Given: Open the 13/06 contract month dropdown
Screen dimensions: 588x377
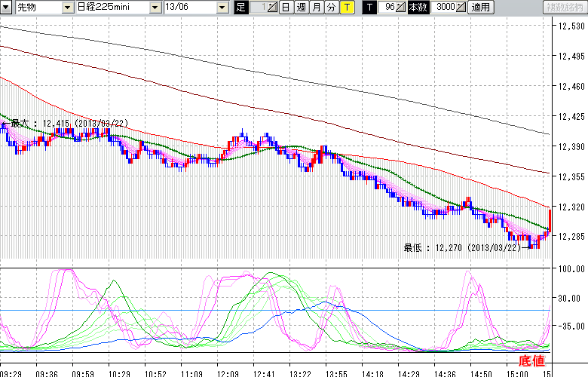Looking at the screenshot, I should 222,8.
